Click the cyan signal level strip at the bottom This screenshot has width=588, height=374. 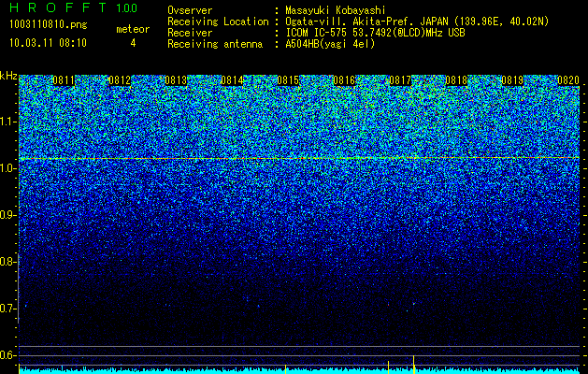[x=299, y=371]
